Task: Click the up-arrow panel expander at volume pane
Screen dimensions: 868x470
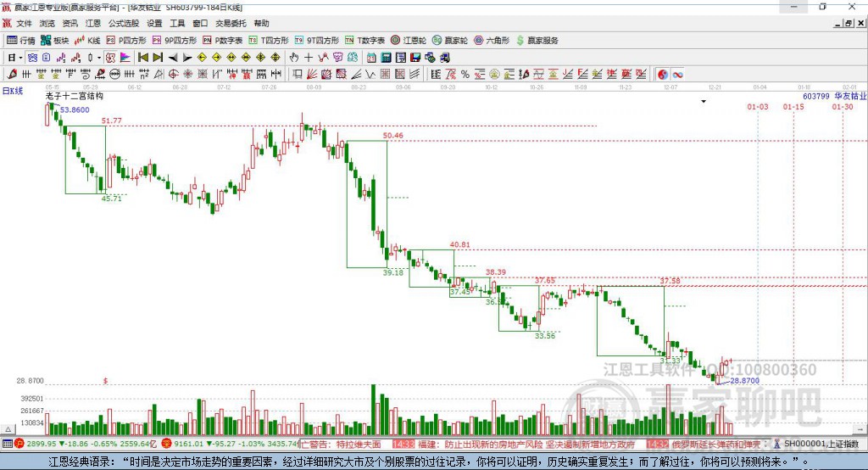Action: click(x=8, y=429)
